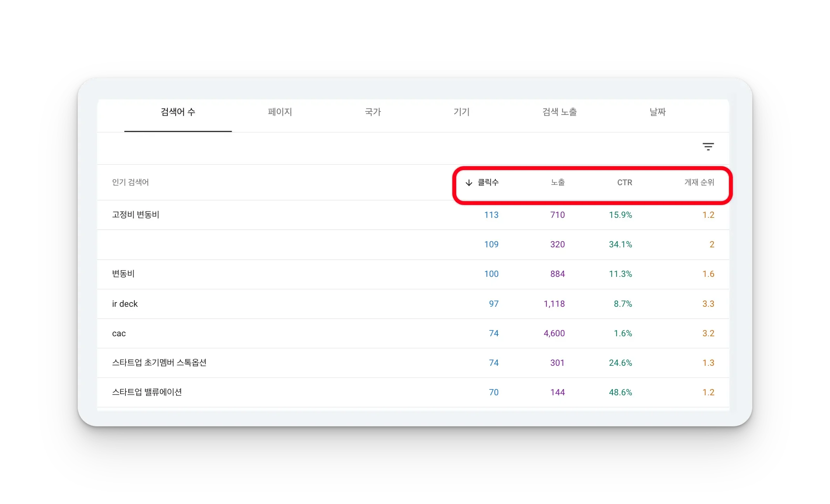Click the 1.6% CTR value

pos(622,333)
